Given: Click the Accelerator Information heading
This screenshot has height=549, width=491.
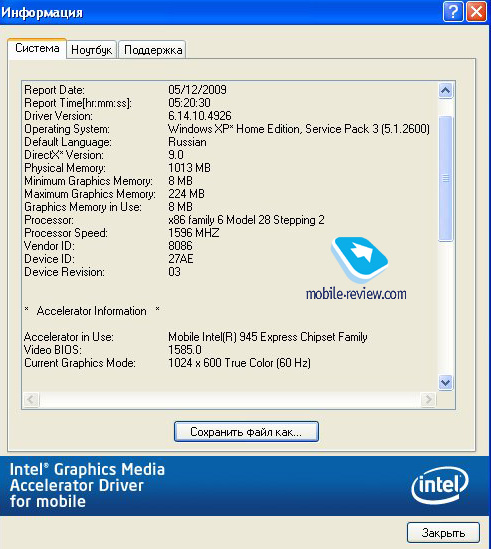Looking at the screenshot, I should pyautogui.click(x=92, y=311).
